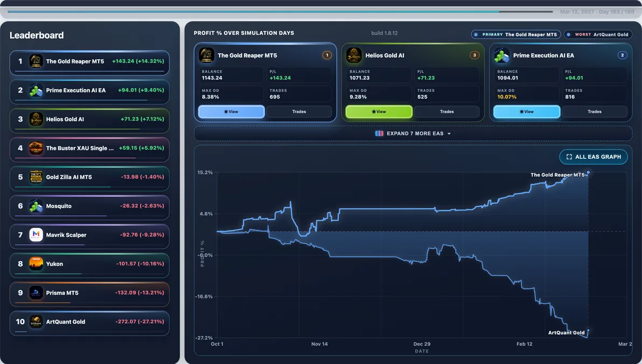
Task: Click Prime Execution Max DD 10.07%
Action: [x=507, y=97]
